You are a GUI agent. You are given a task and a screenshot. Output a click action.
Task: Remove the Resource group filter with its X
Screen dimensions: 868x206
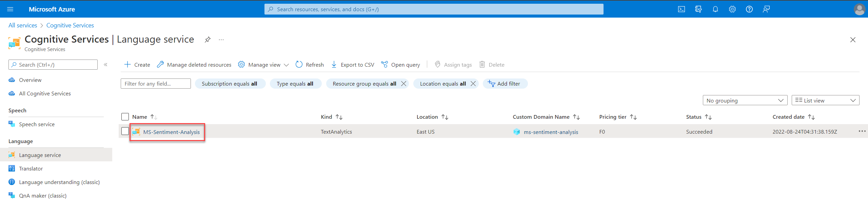click(403, 84)
